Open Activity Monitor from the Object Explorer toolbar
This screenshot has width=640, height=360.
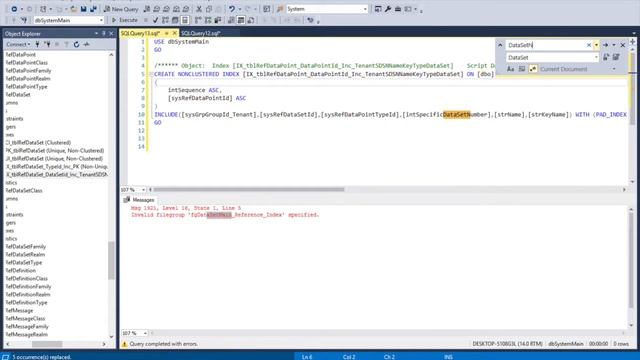87,44
